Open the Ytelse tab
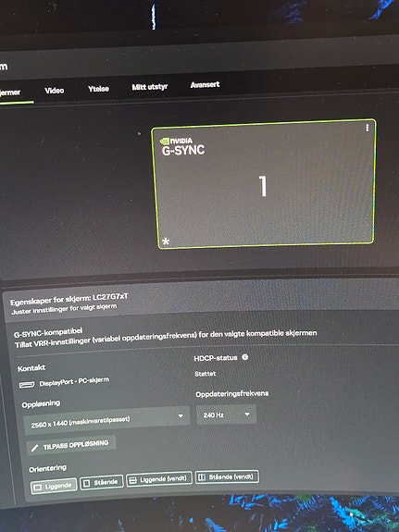Viewport: 399px width, 532px height. click(x=98, y=89)
